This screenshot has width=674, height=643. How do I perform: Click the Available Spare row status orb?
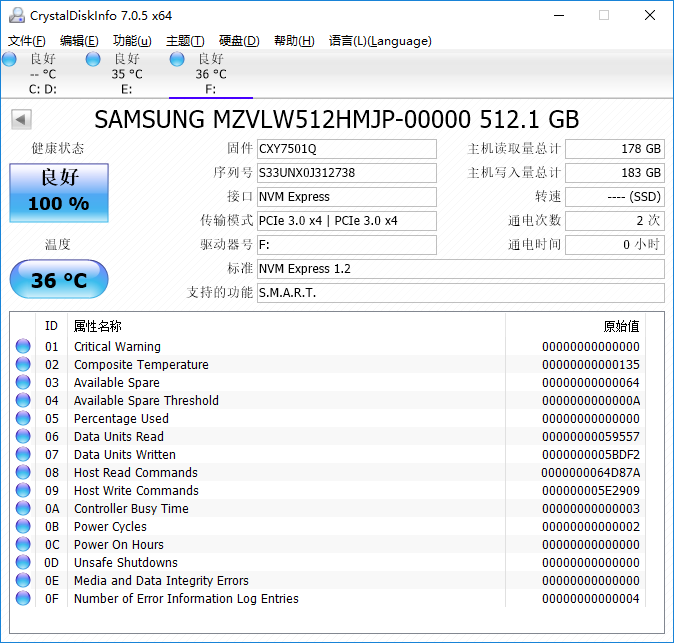tap(23, 382)
